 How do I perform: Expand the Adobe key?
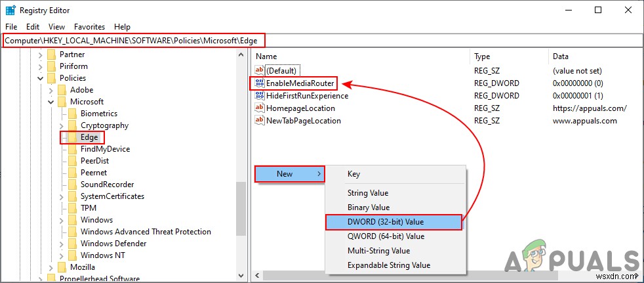tap(51, 90)
